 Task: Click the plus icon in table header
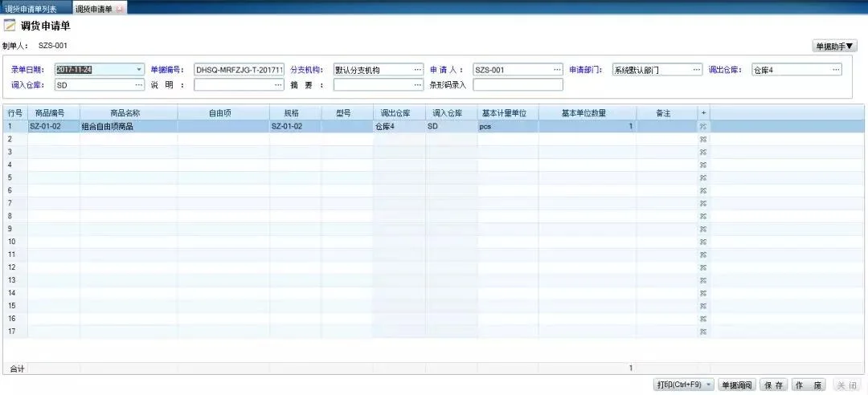[x=703, y=113]
